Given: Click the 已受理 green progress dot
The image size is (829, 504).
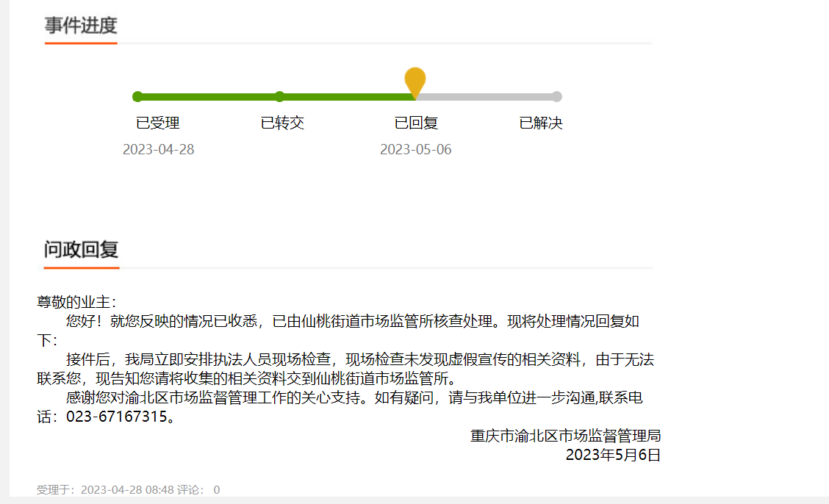Looking at the screenshot, I should click(x=137, y=97).
